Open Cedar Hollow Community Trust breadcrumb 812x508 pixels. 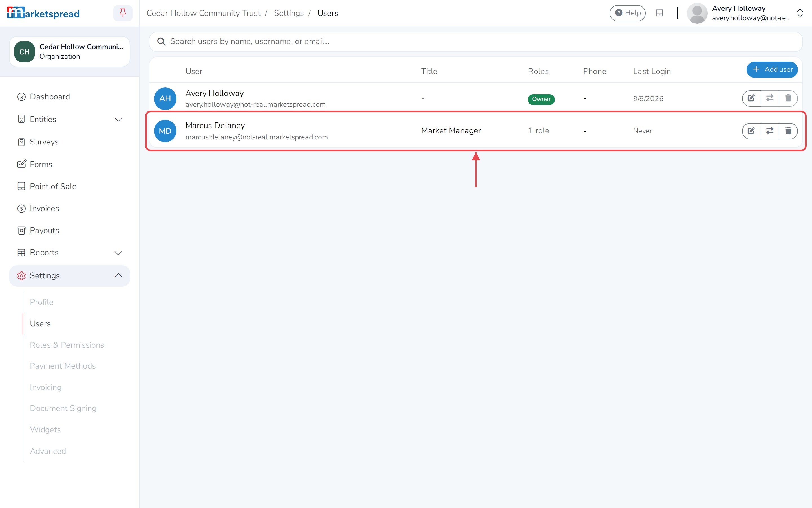click(203, 13)
